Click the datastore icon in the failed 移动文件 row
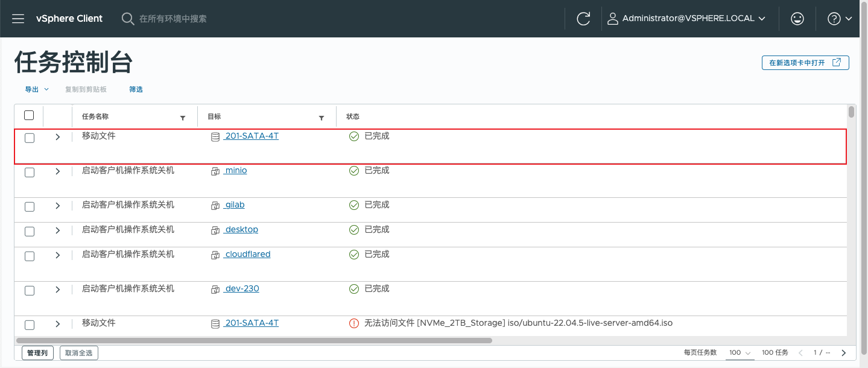The width and height of the screenshot is (868, 368). click(215, 324)
